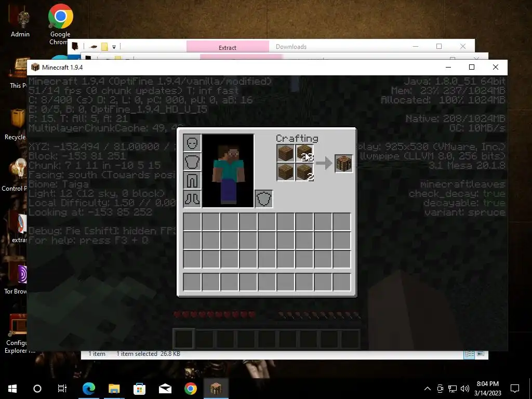Select the Extract tab in Explorer window
This screenshot has width=532, height=399.
click(228, 47)
